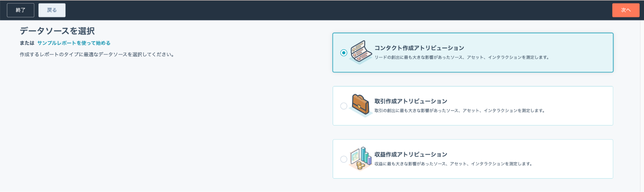Click the 収益作成アトリビューション title
The height and width of the screenshot is (192, 644).
(x=411, y=154)
